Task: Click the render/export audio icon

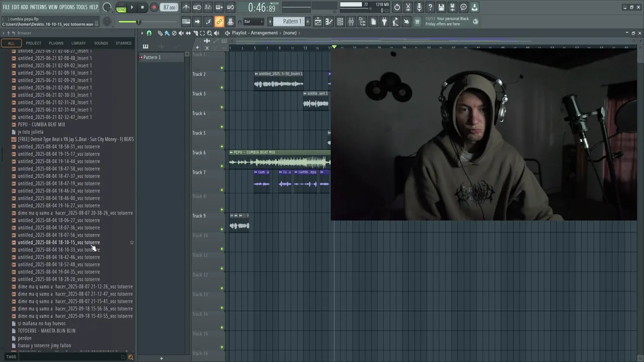Action: click(452, 7)
